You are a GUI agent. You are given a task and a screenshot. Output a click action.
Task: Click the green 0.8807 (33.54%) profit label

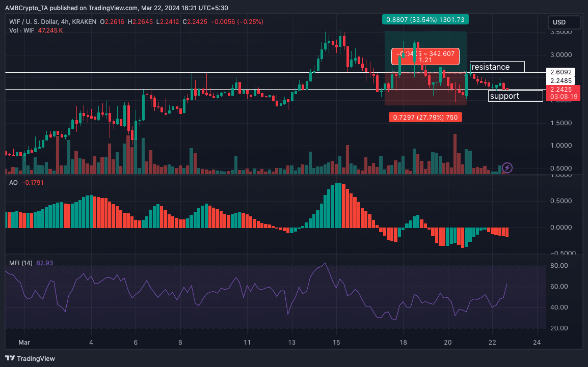425,19
